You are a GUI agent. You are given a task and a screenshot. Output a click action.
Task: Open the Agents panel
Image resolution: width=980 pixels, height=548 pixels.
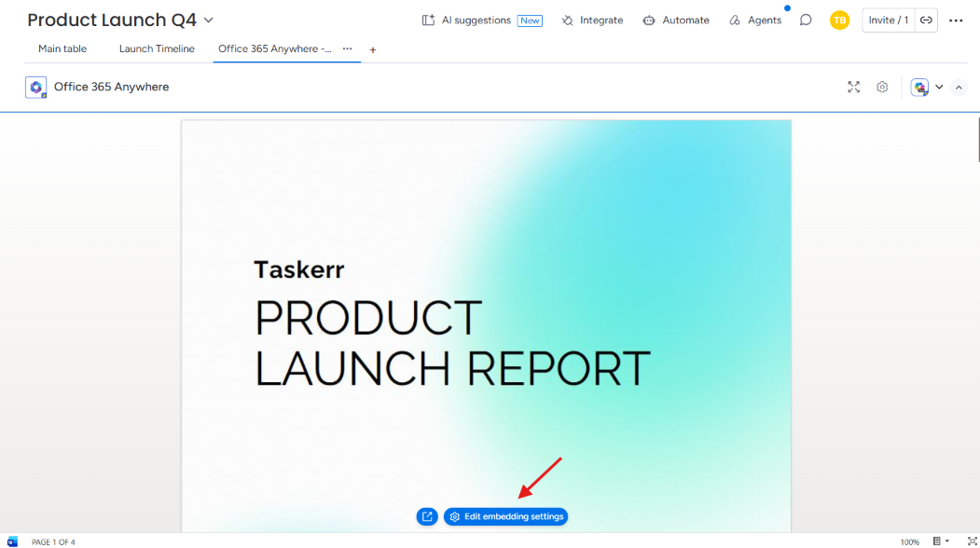(x=755, y=20)
